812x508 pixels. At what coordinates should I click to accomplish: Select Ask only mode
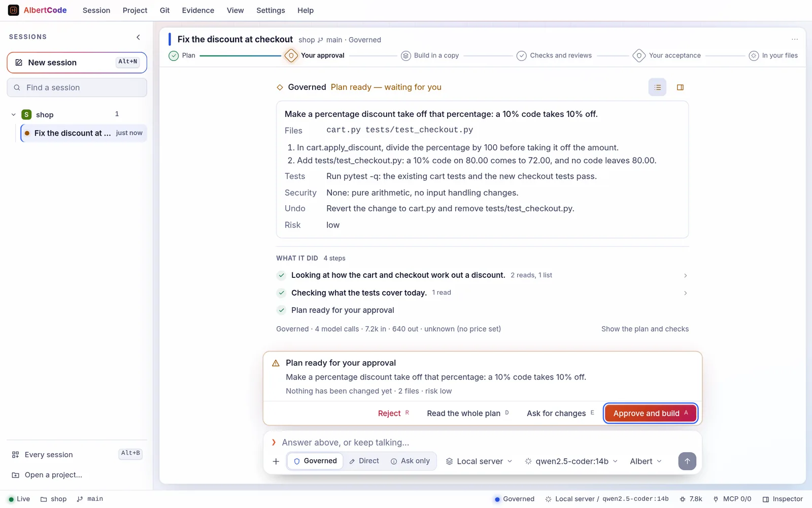(410, 461)
